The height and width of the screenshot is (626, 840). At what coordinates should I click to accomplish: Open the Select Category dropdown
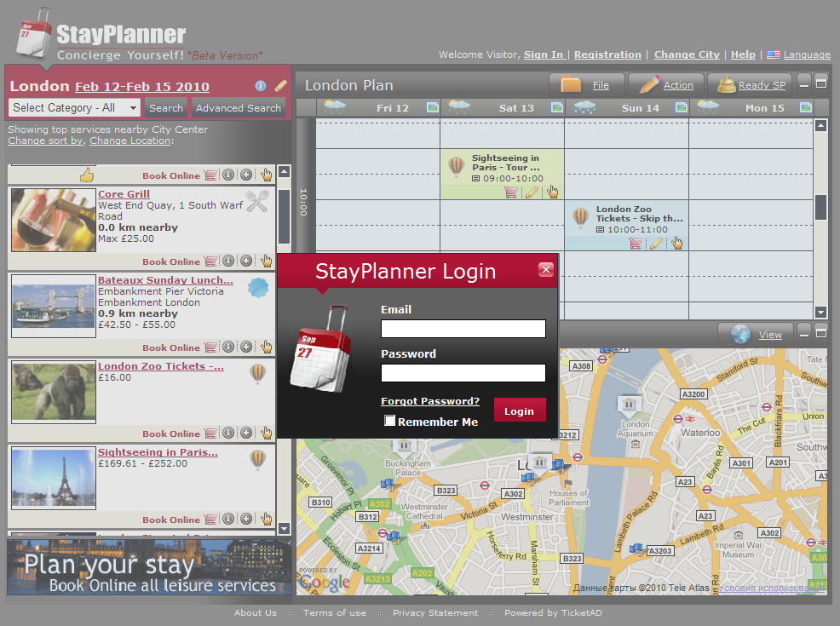pyautogui.click(x=74, y=107)
